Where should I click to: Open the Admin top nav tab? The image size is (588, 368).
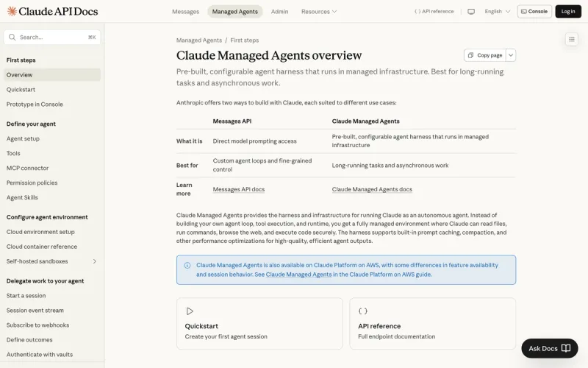point(280,12)
